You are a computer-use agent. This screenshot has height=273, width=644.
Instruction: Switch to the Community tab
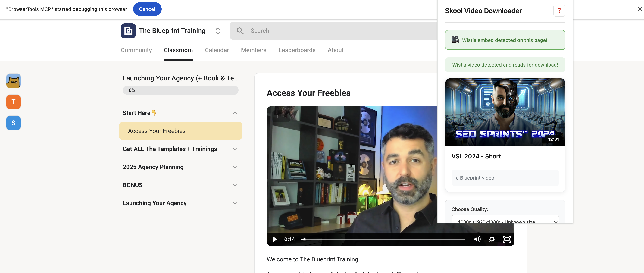[136, 50]
